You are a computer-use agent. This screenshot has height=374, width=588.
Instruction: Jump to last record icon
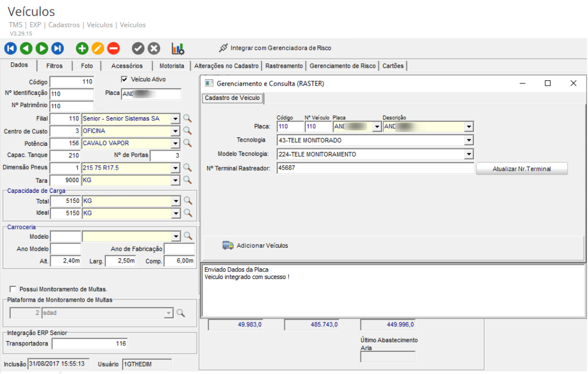tap(58, 49)
